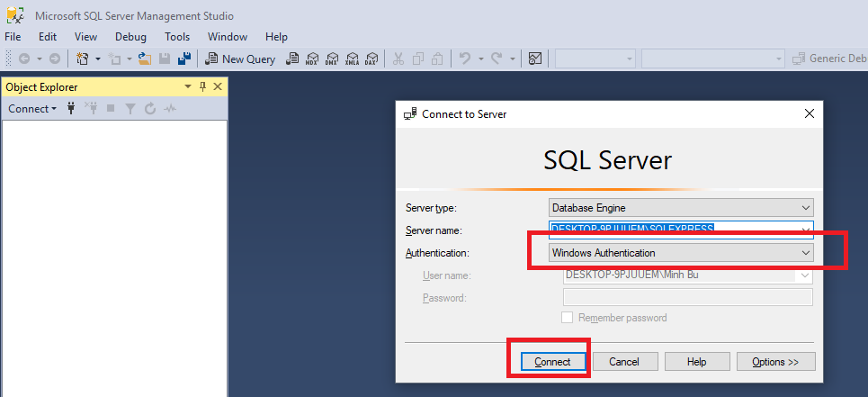Image resolution: width=868 pixels, height=397 pixels.
Task: Open the Authentication dropdown
Action: 681,253
